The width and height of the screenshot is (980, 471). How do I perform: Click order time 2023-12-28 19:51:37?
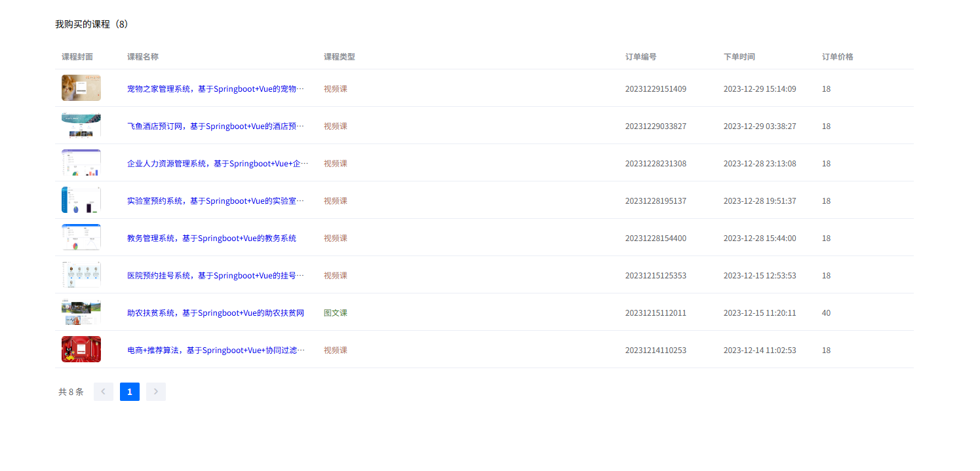click(x=760, y=200)
